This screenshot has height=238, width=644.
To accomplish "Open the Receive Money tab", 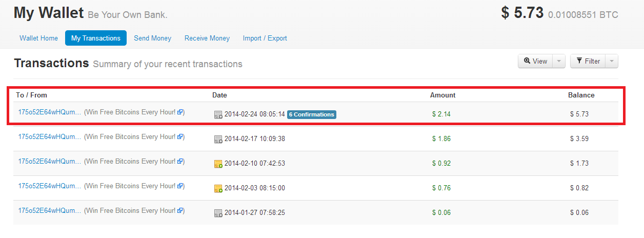I will [x=207, y=38].
